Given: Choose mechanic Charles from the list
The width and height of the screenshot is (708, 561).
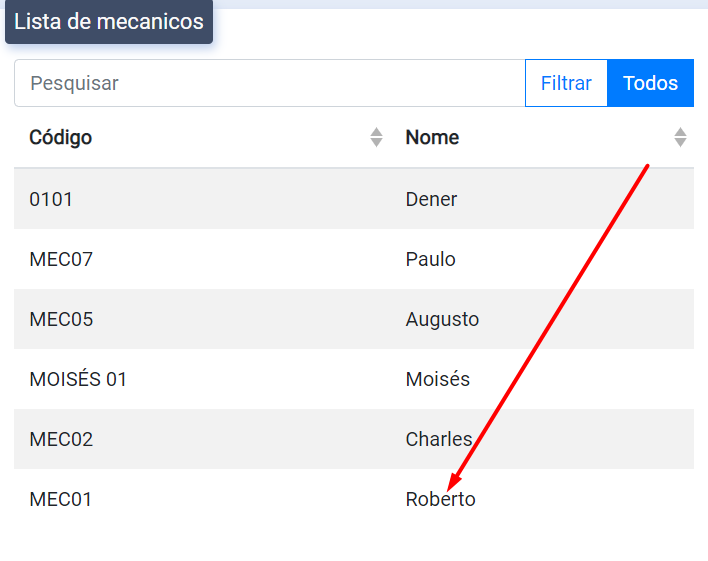Looking at the screenshot, I should click(x=438, y=439).
